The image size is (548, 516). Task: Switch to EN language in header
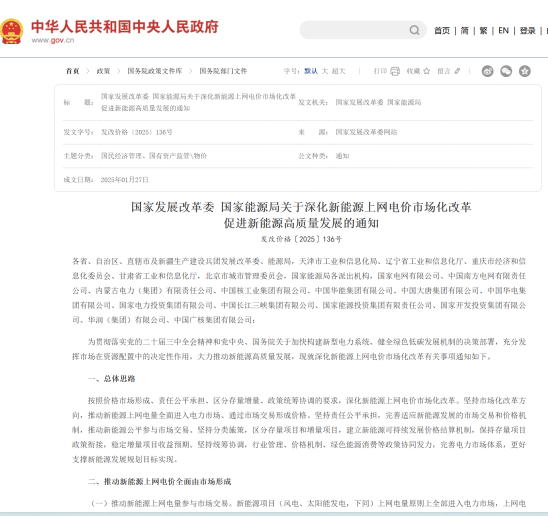point(503,31)
